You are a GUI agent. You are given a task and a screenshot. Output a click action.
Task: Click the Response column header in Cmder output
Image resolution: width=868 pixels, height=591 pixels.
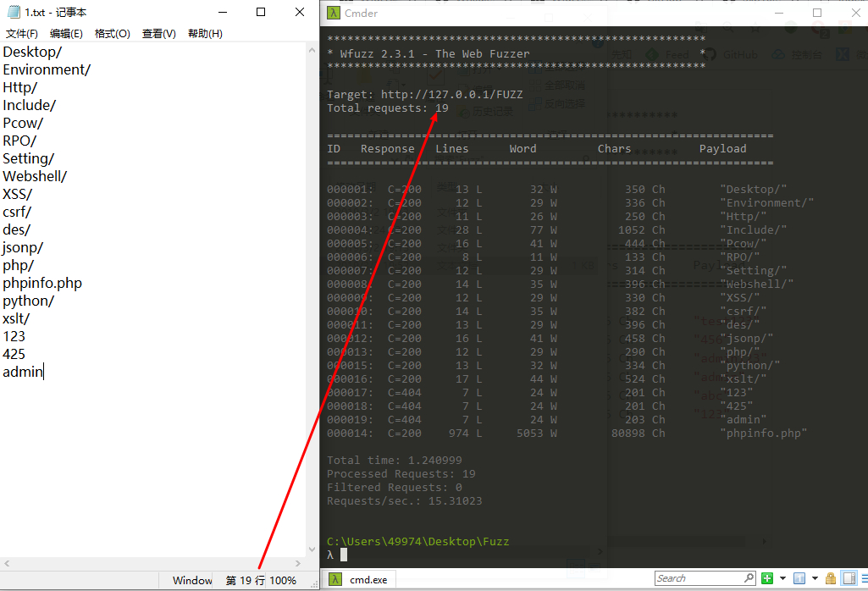388,149
